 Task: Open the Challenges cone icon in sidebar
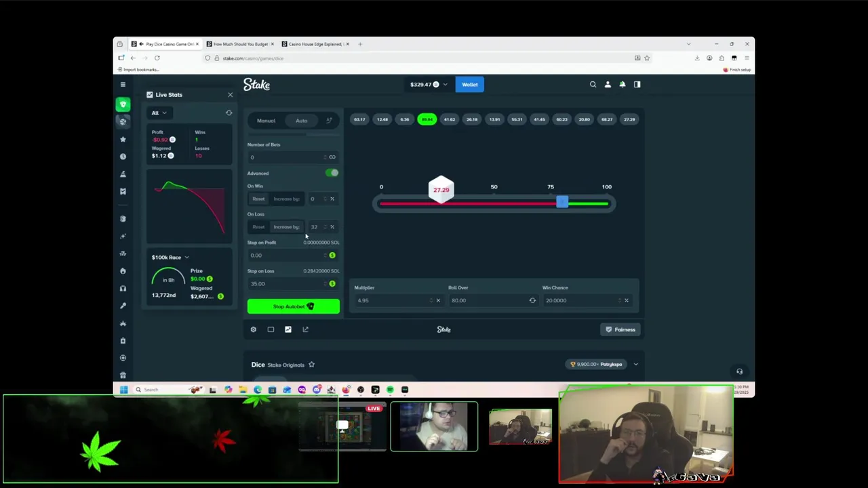coord(123,174)
